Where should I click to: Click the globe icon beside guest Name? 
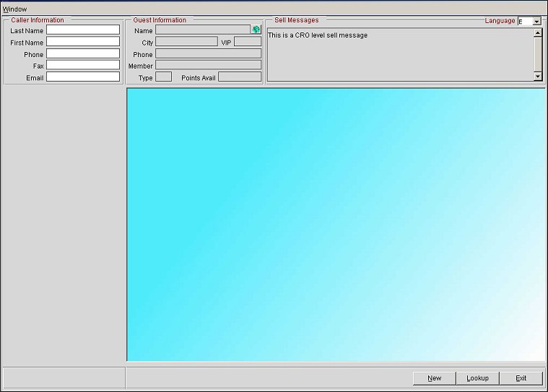click(256, 30)
